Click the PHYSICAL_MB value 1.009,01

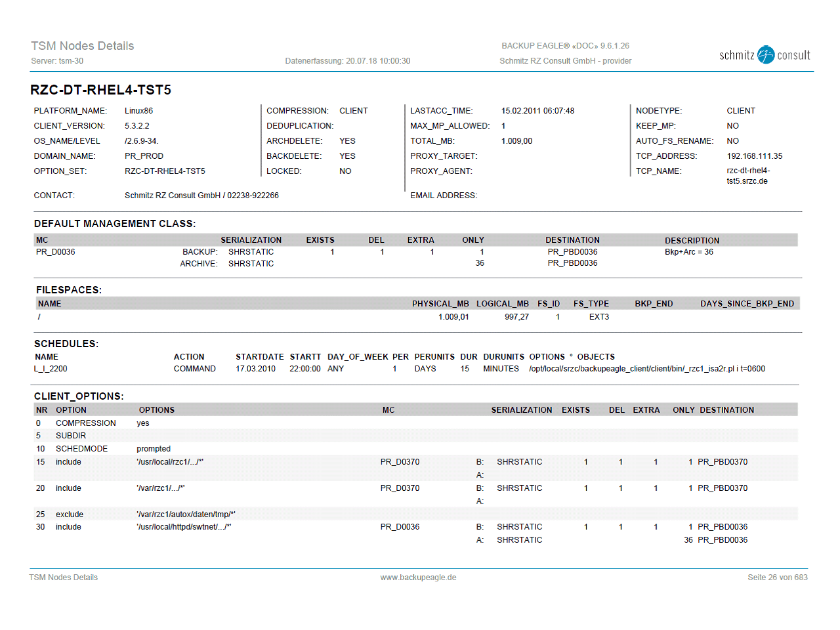pyautogui.click(x=453, y=317)
